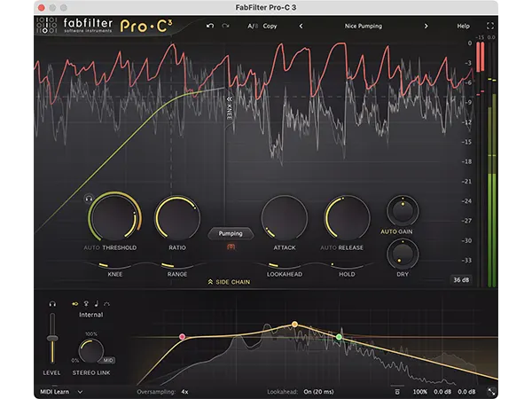Open the MIDI Learn dropdown arrow
This screenshot has width=532, height=399.
80,392
